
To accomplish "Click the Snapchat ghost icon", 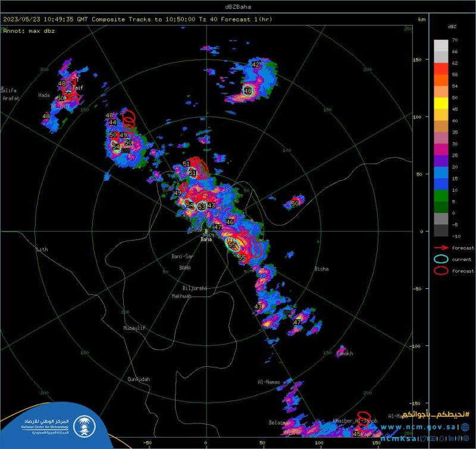I will coord(443,438).
